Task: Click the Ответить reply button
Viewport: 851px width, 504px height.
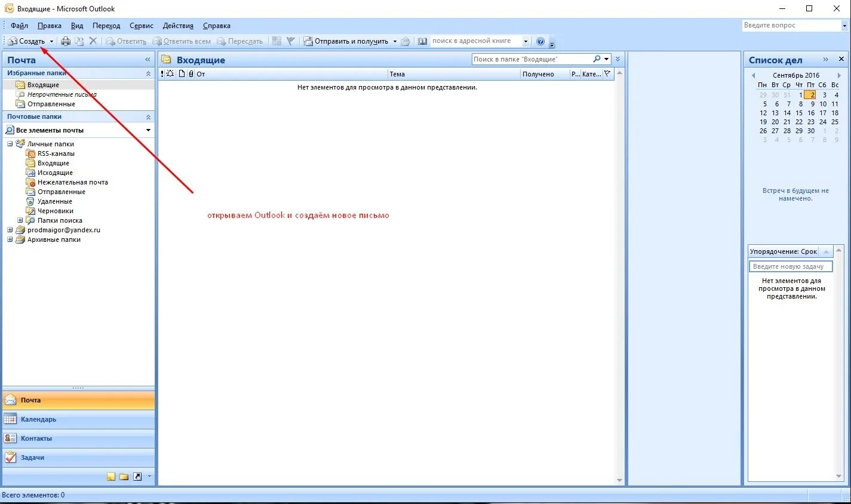Action: pyautogui.click(x=126, y=41)
